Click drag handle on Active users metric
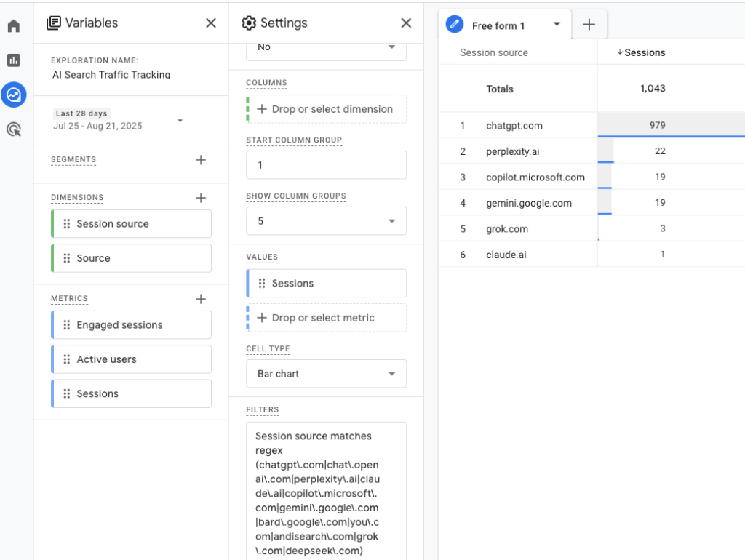The height and width of the screenshot is (560, 745). pos(66,359)
